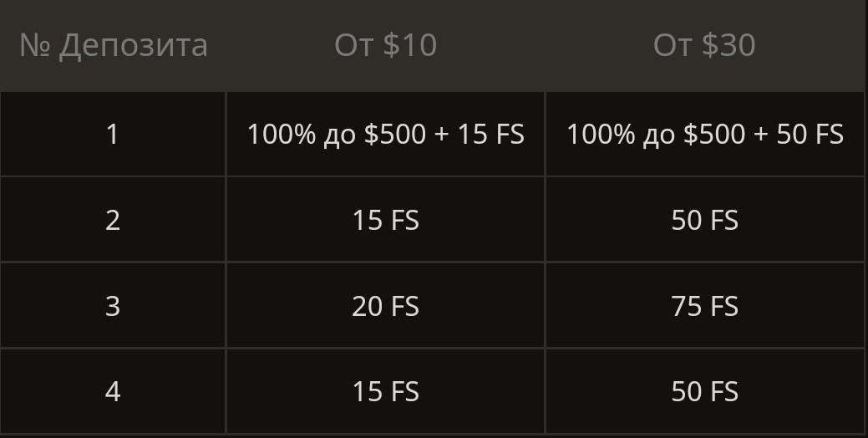Click "50 FS" in the second deposit row

(x=704, y=221)
